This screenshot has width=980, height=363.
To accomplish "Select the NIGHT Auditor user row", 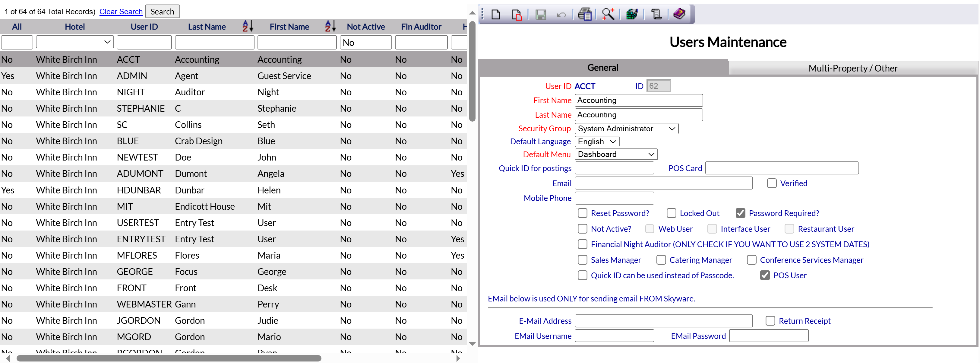I will tap(233, 92).
